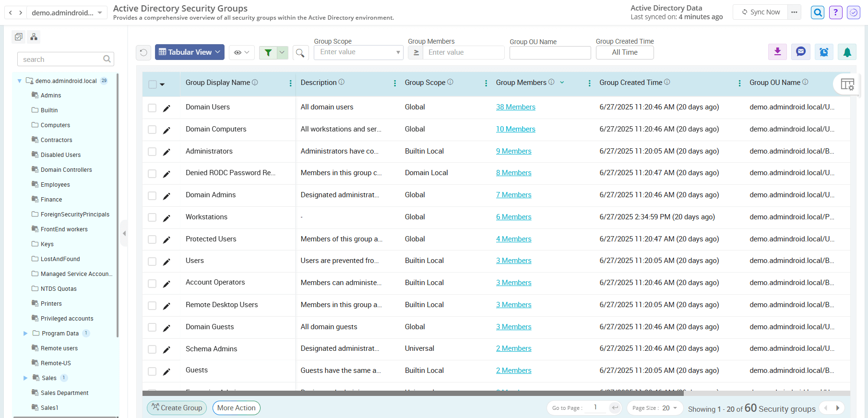Select the Finance OU in tree
This screenshot has height=418, width=868.
click(x=51, y=200)
